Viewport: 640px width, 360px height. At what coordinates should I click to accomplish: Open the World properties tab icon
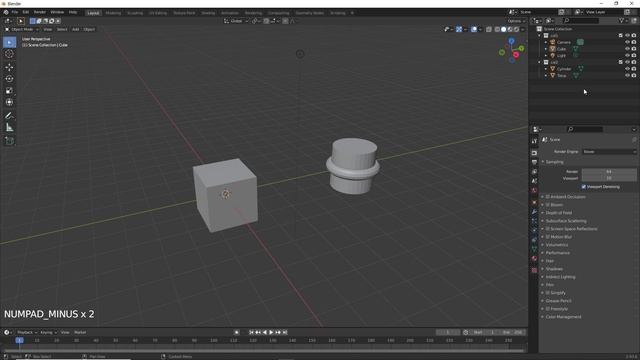534,190
